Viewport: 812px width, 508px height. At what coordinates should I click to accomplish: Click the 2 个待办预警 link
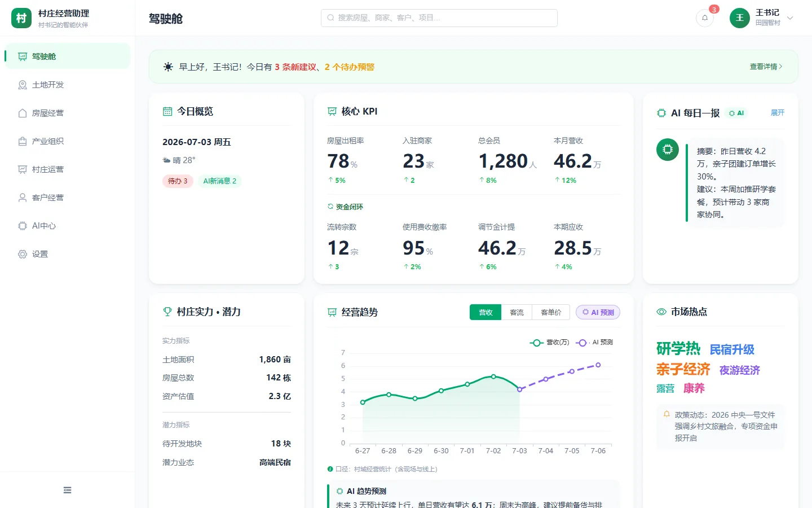(350, 67)
